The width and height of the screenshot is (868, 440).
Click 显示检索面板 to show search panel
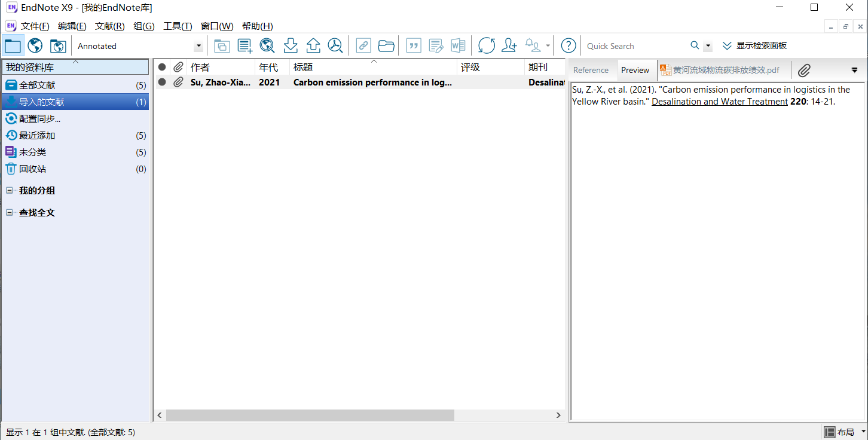click(754, 46)
